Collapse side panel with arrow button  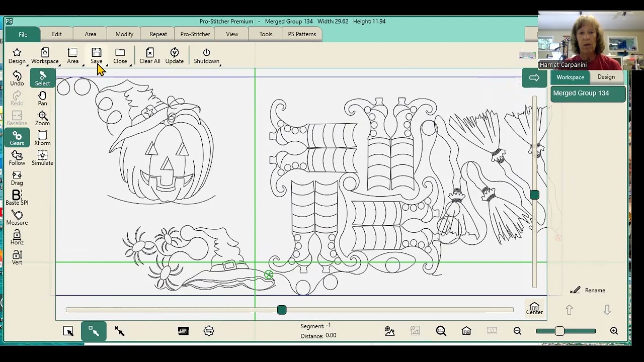click(534, 77)
